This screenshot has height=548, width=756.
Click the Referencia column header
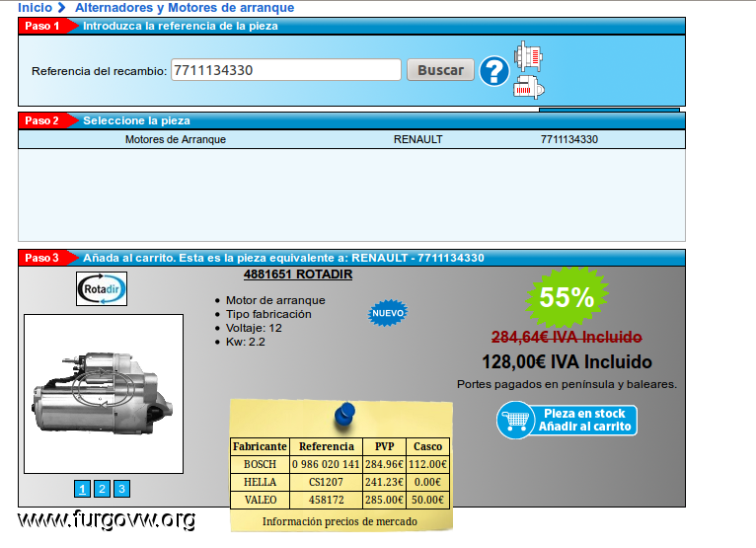point(326,446)
